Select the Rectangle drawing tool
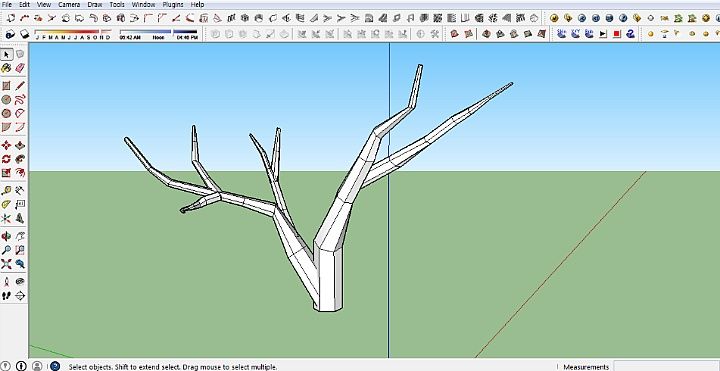The image size is (720, 371). pos(6,86)
